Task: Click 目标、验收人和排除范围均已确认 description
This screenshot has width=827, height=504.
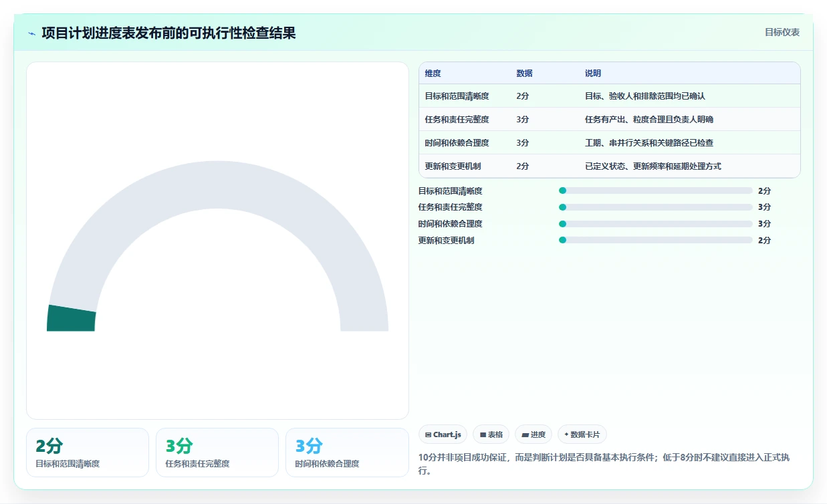Action: click(x=645, y=96)
